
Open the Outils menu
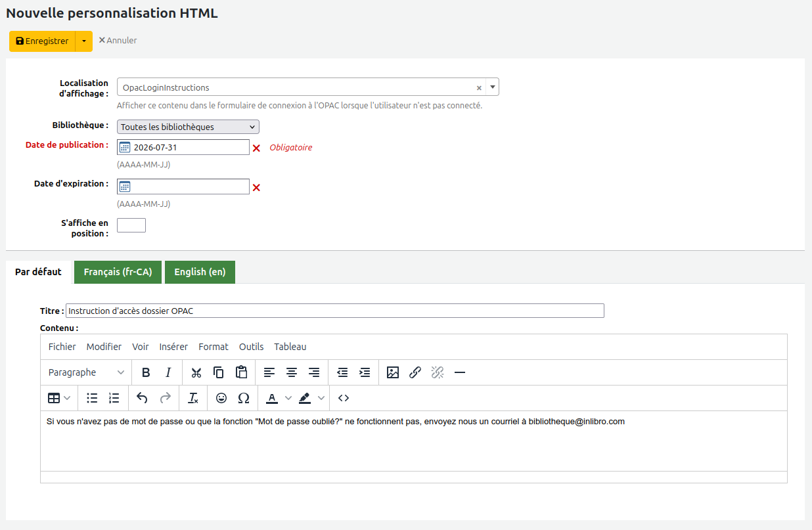click(251, 347)
